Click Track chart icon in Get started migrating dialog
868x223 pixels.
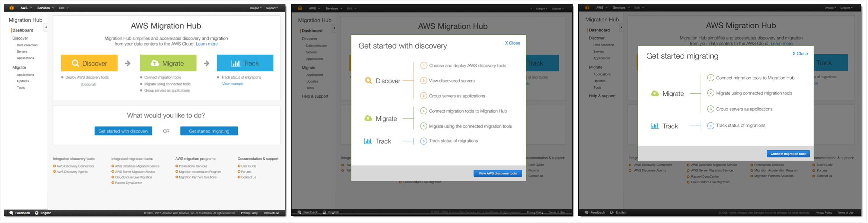pyautogui.click(x=654, y=126)
